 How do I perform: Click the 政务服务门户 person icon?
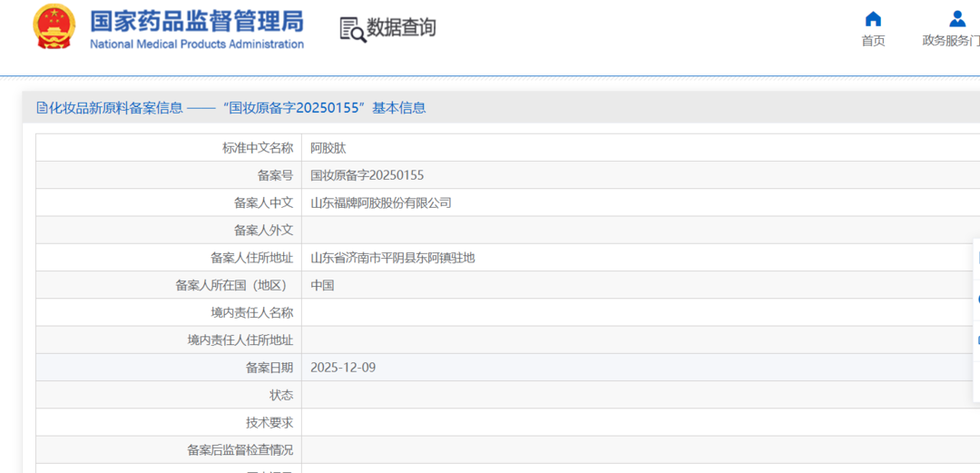point(957,19)
